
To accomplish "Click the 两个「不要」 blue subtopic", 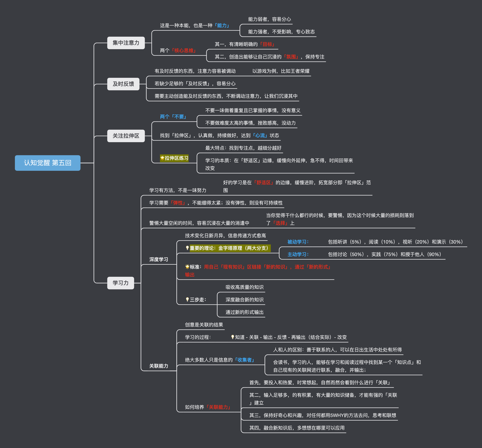I will 174,117.
